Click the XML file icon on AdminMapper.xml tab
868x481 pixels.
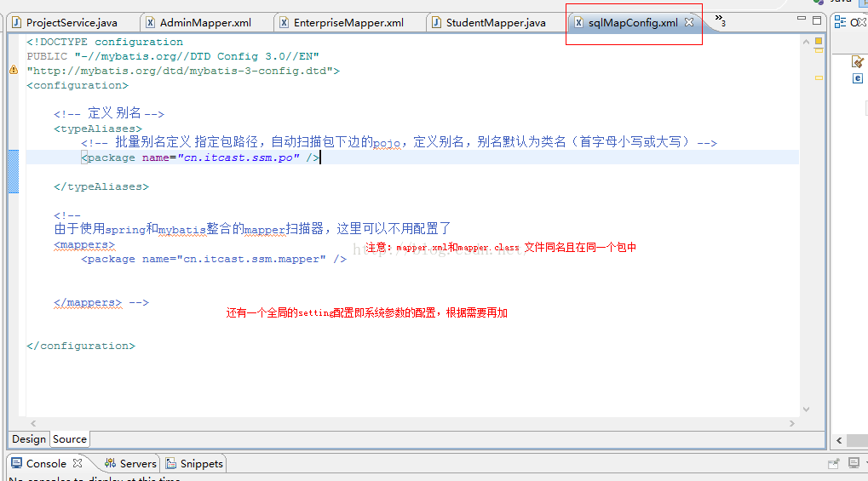[150, 23]
